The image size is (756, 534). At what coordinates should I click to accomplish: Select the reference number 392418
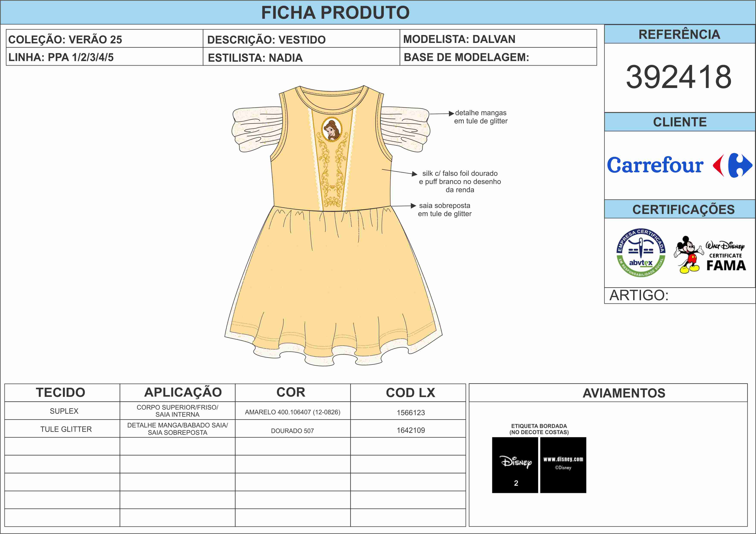[x=679, y=77]
